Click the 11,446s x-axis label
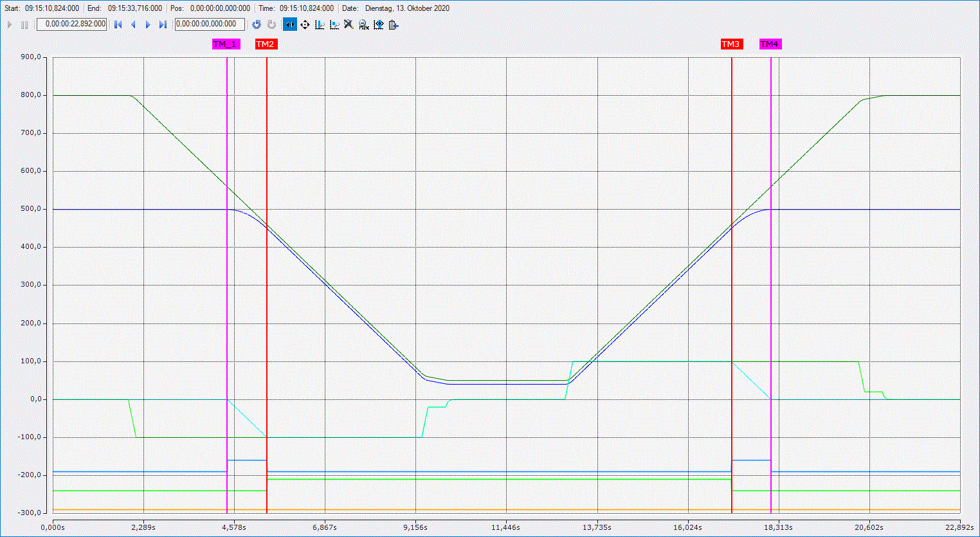Screen dimensions: 980x537 tap(506, 527)
